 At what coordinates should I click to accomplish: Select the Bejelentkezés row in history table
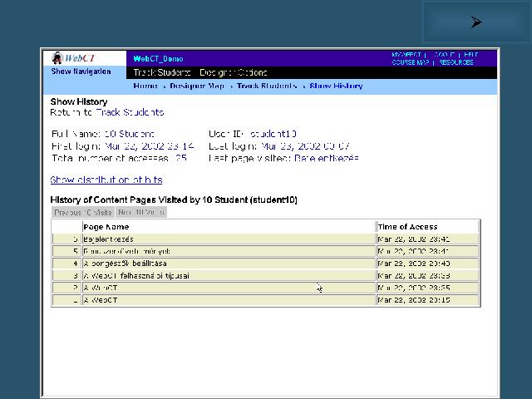coord(266,239)
